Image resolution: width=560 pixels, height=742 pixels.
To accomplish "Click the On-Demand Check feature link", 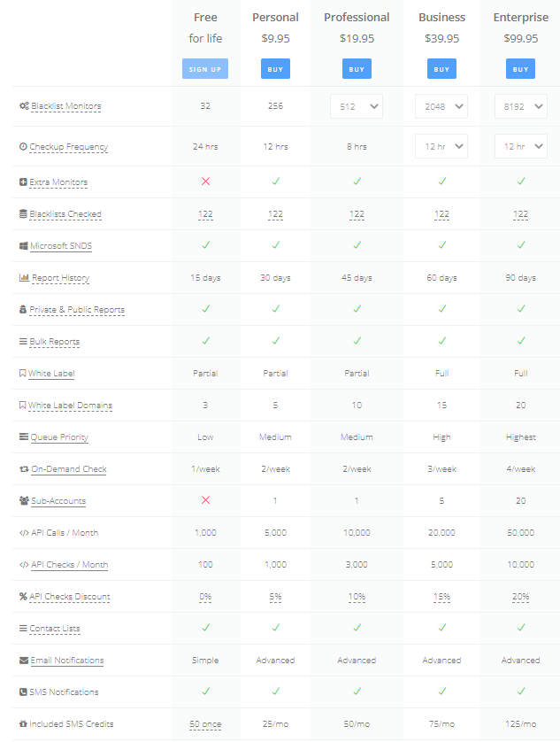I will pos(69,469).
